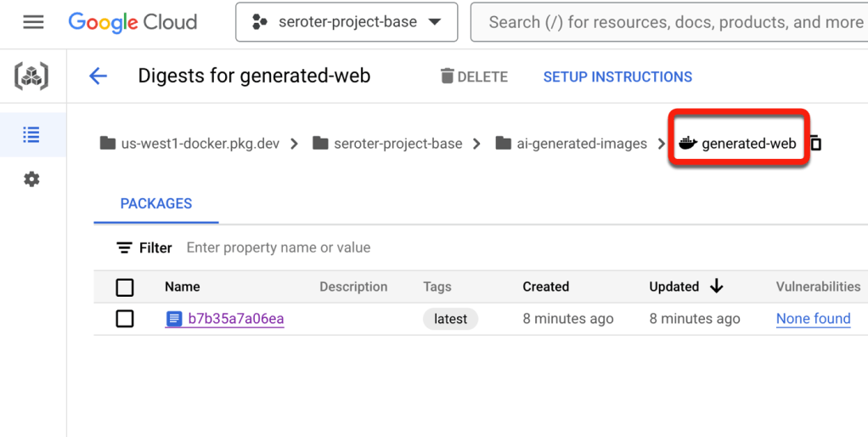Click the Filter icon
868x437 pixels.
tap(125, 248)
